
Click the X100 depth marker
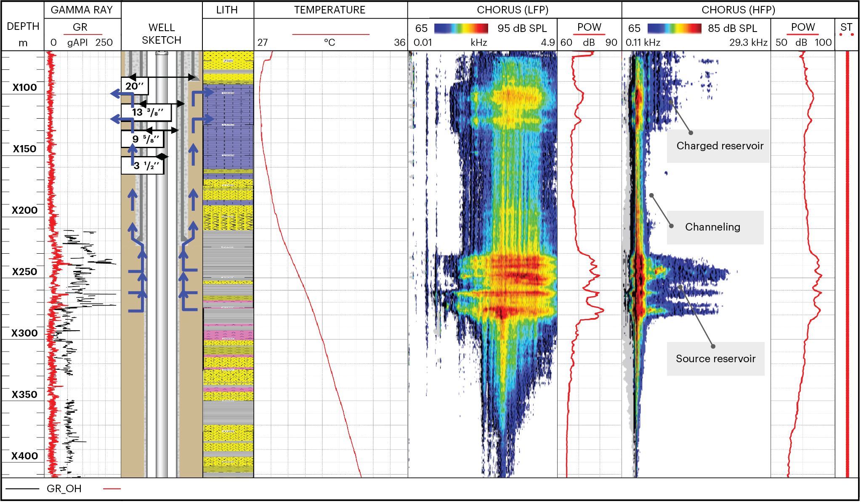(x=24, y=88)
